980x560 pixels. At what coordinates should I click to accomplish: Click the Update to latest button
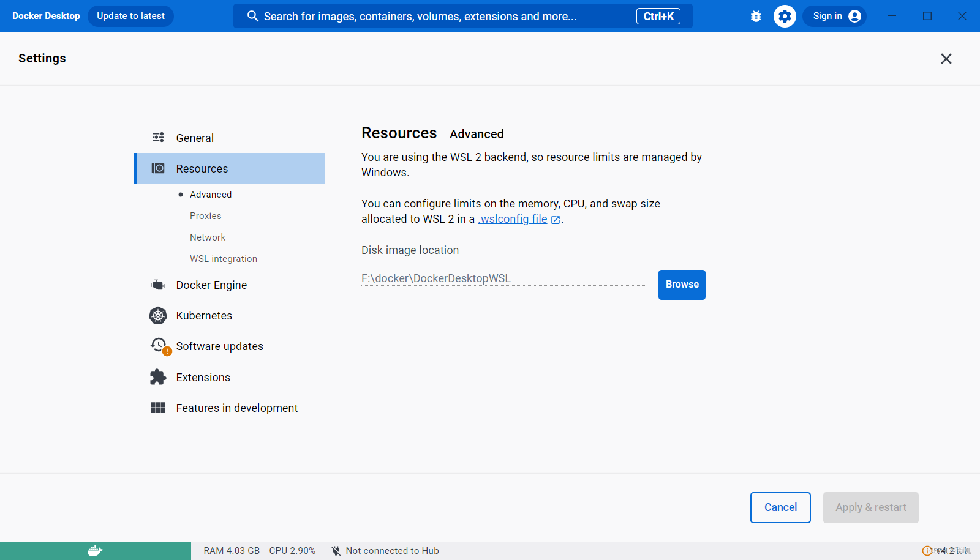point(130,16)
